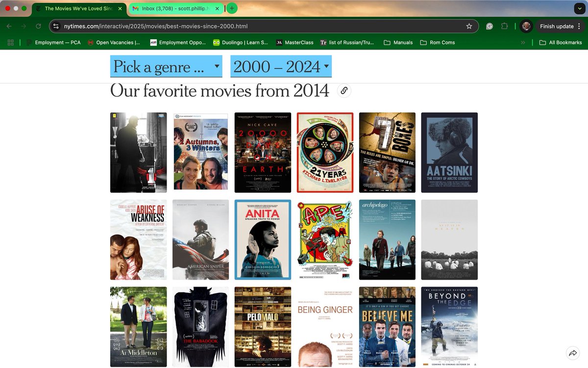Open the Pick a genre dropdown

pyautogui.click(x=166, y=66)
